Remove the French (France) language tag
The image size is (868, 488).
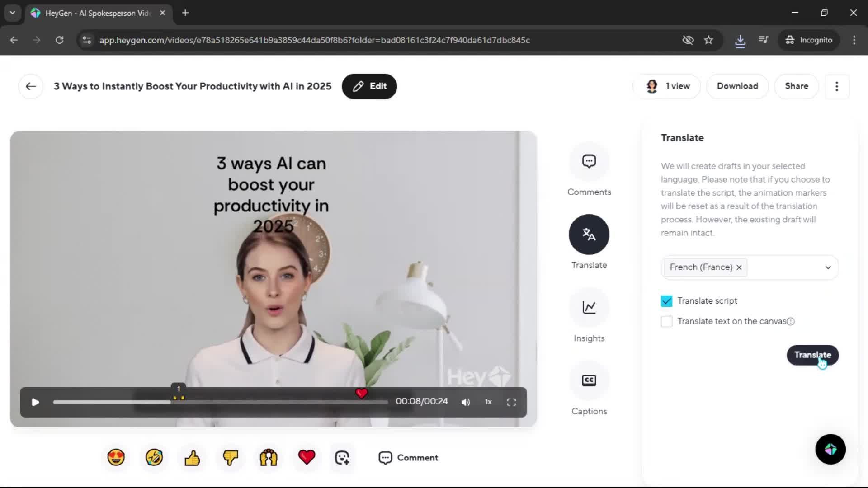click(x=739, y=267)
